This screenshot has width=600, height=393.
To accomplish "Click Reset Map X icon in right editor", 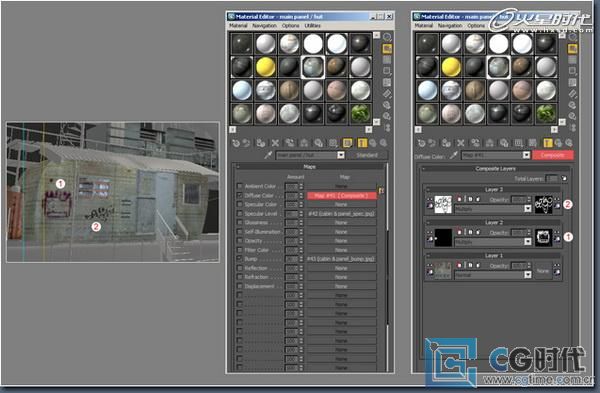I will coord(461,143).
